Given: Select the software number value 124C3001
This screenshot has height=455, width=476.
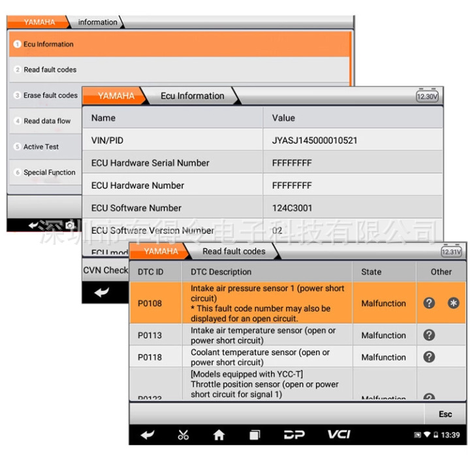Looking at the screenshot, I should 292,208.
